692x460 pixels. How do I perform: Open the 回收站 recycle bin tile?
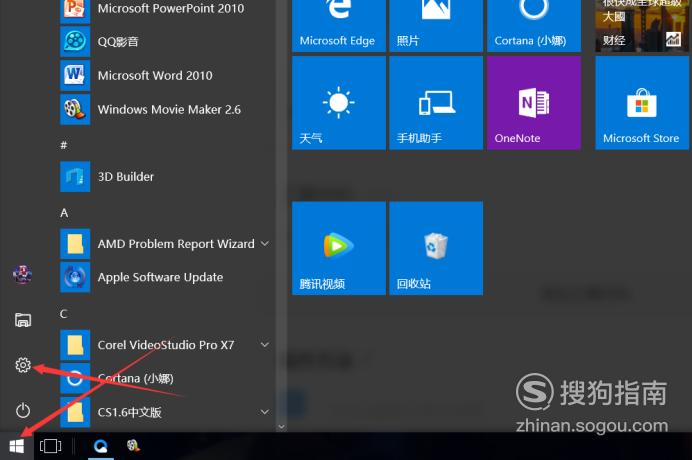coord(436,249)
